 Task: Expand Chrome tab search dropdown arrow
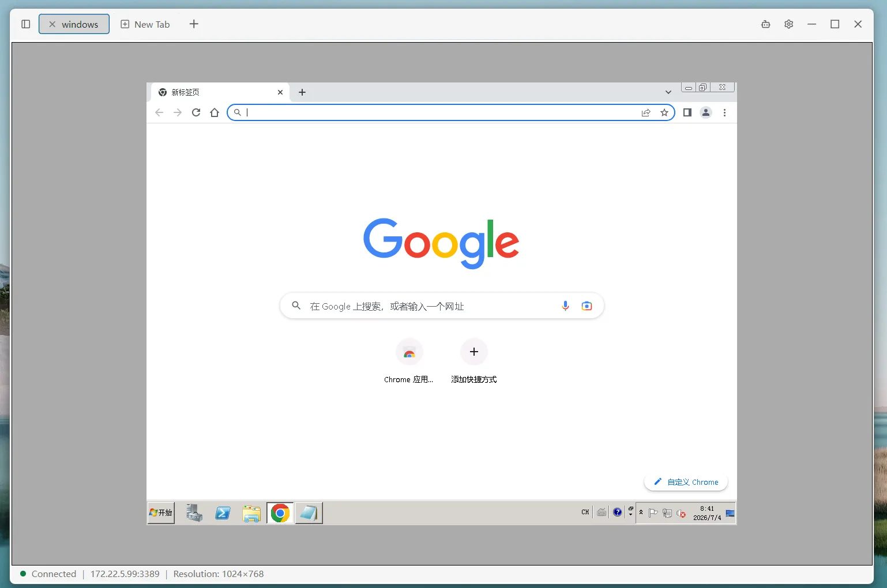(668, 92)
